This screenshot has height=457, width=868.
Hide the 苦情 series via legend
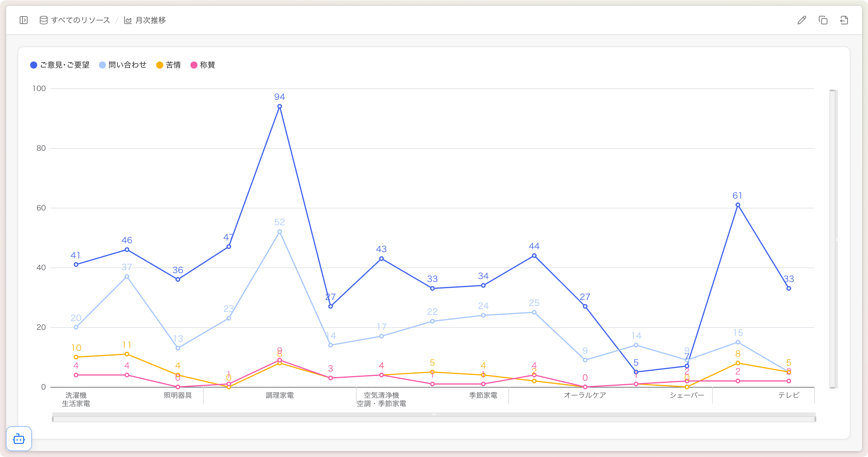[x=173, y=65]
